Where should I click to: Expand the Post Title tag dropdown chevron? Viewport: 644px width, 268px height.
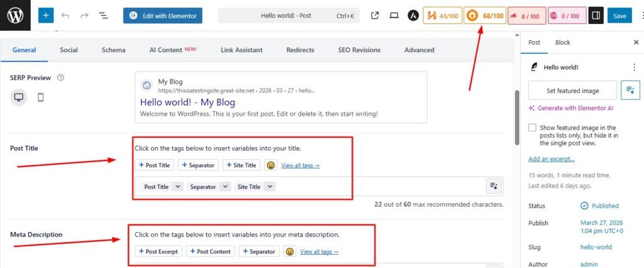click(x=178, y=187)
